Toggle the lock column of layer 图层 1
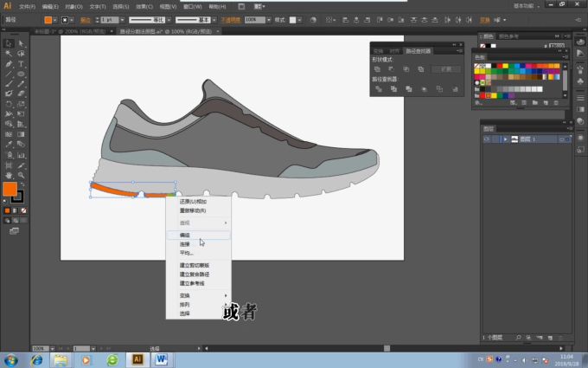The height and width of the screenshot is (368, 588). [x=495, y=139]
